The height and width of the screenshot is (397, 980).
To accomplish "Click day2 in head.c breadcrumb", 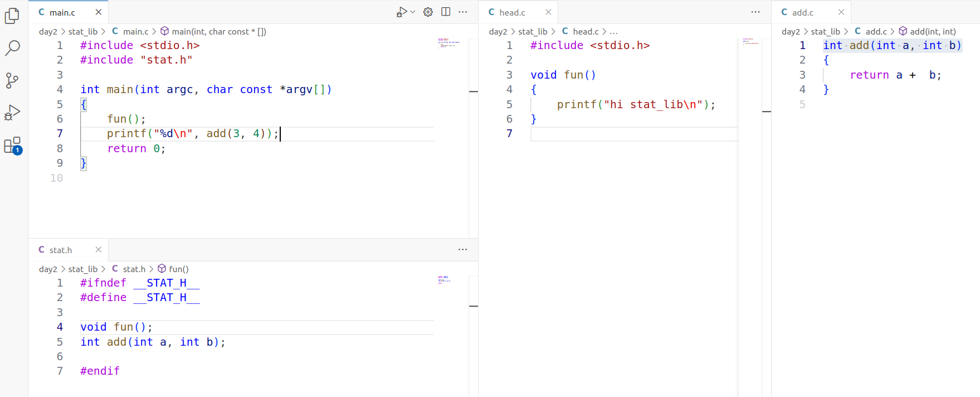I will pyautogui.click(x=498, y=32).
